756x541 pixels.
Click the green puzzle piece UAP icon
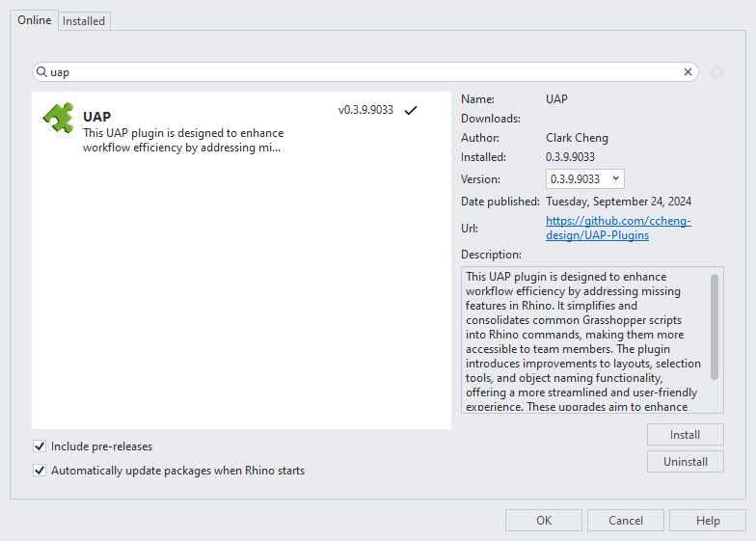tap(58, 118)
